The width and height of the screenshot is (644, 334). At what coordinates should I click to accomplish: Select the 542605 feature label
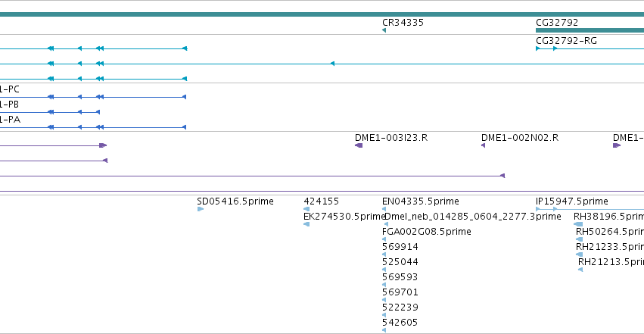click(400, 323)
